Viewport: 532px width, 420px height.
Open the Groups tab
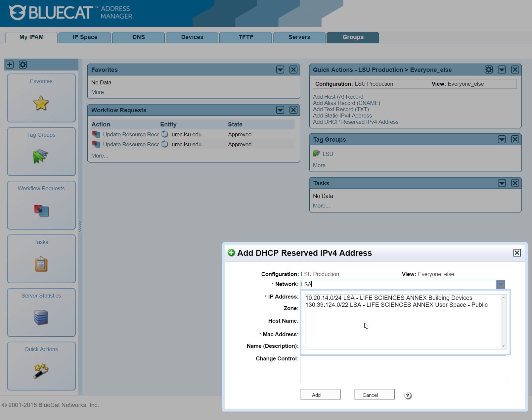point(353,37)
